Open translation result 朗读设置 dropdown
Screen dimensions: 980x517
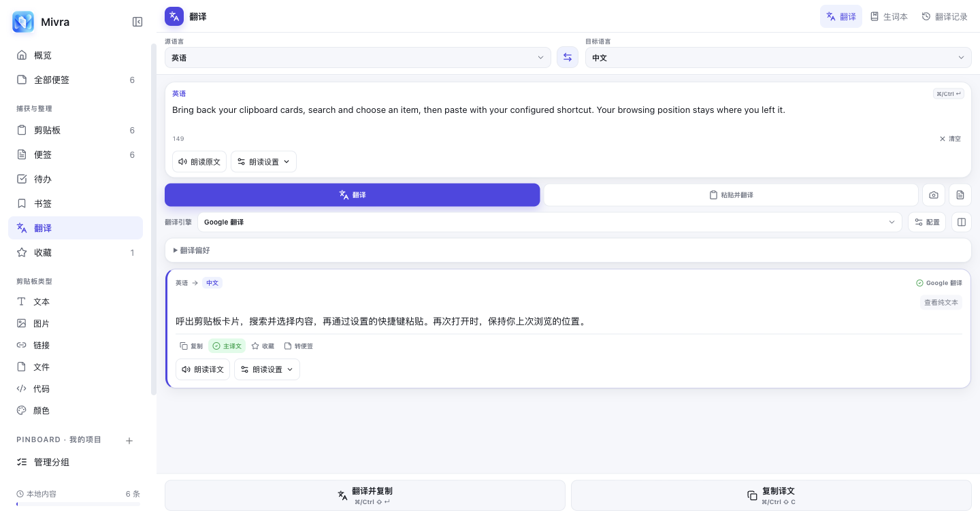coord(267,369)
